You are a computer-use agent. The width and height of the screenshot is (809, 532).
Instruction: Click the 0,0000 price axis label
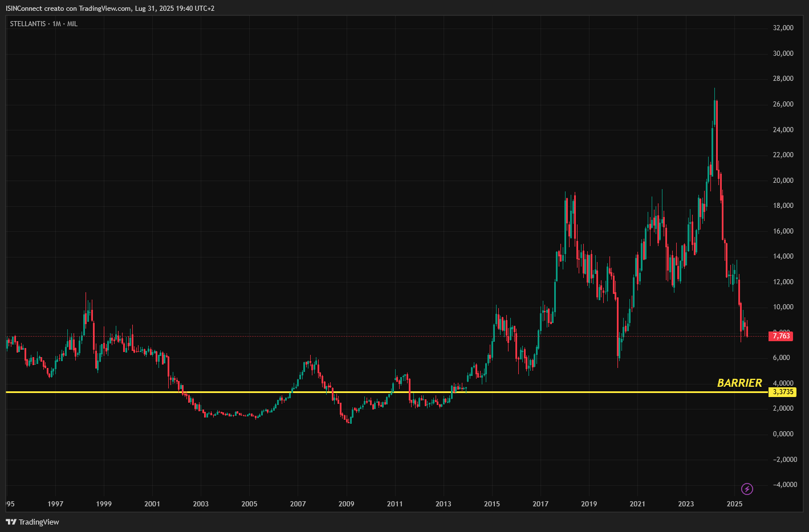[783, 434]
